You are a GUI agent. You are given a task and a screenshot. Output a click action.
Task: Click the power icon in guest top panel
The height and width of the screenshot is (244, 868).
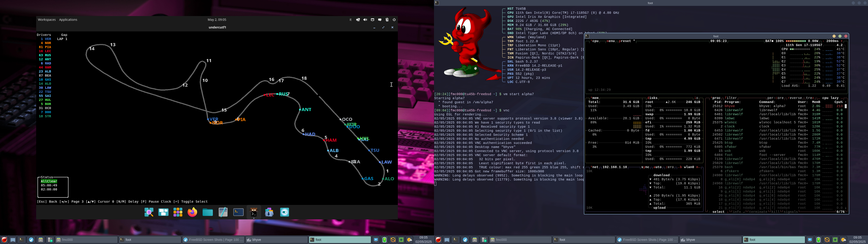coord(394,20)
